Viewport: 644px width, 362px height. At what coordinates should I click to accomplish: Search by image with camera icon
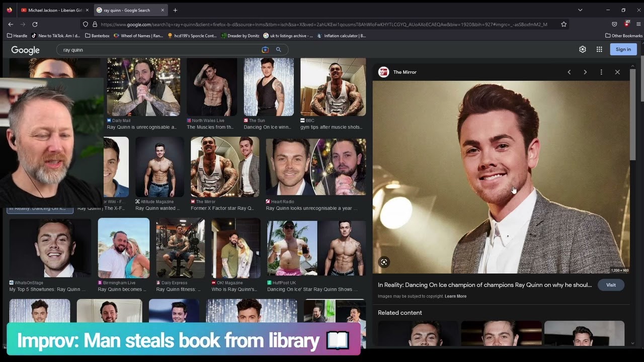265,50
